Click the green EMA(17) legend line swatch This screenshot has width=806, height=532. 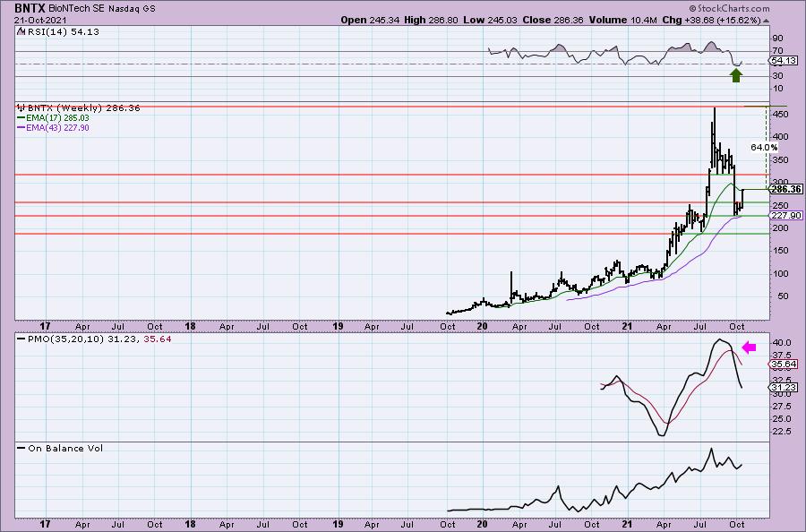(x=21, y=118)
